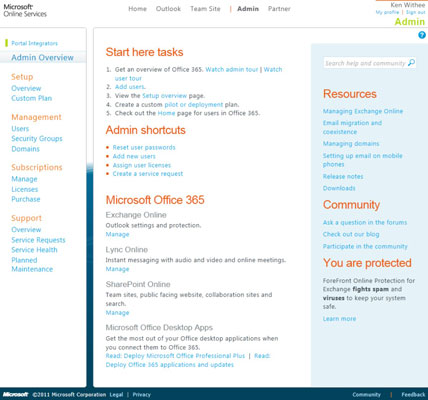
Task: Click Learn more under You are protected
Action: click(339, 319)
